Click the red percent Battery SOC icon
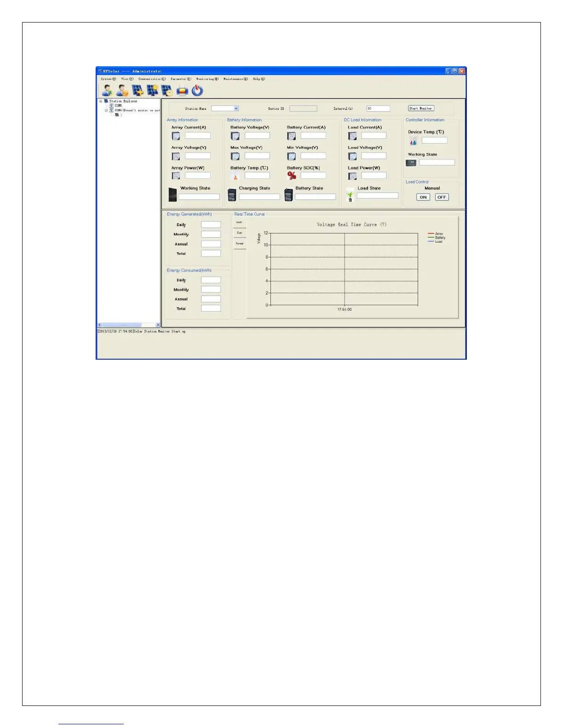The height and width of the screenshot is (728, 563). pos(292,176)
